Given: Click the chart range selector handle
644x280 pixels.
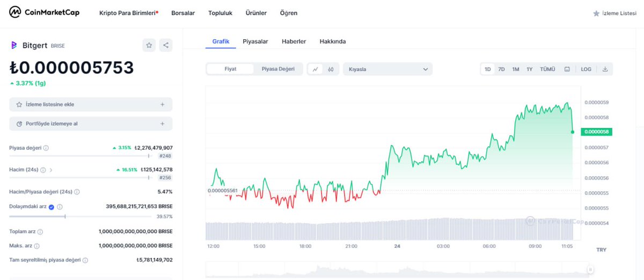Looking at the screenshot, I should tap(590, 270).
